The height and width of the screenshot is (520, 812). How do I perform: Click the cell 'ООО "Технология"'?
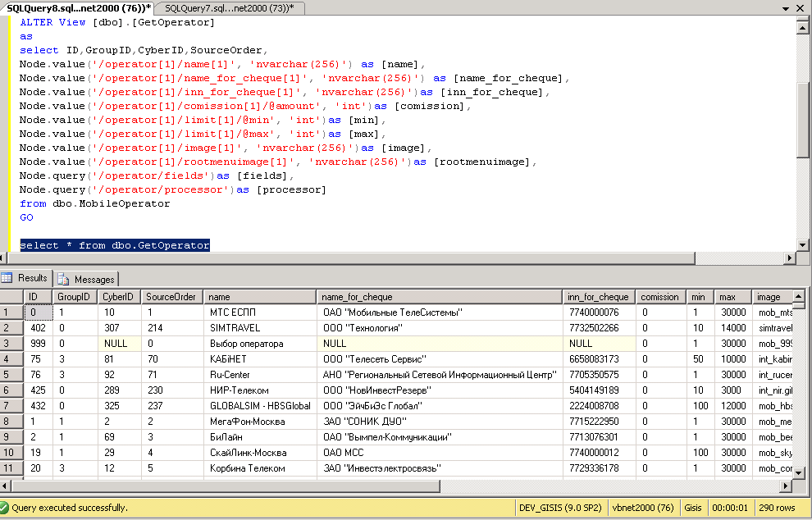[439, 328]
